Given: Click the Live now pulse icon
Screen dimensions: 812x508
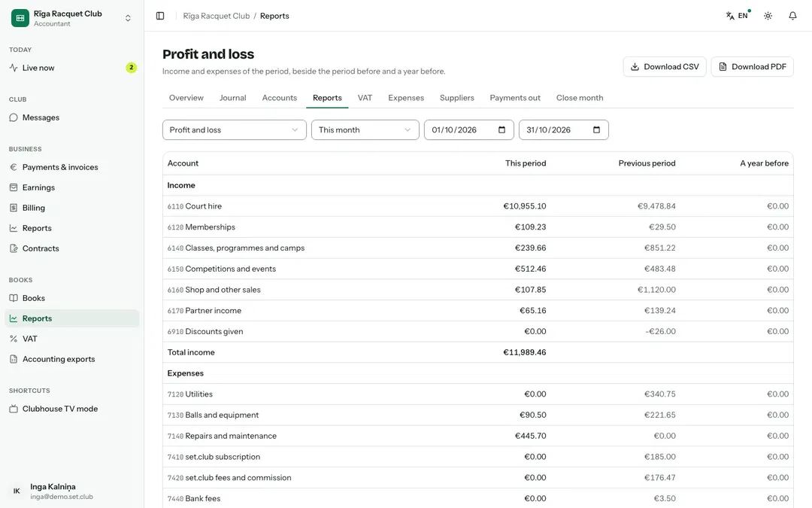Looking at the screenshot, I should 14,68.
